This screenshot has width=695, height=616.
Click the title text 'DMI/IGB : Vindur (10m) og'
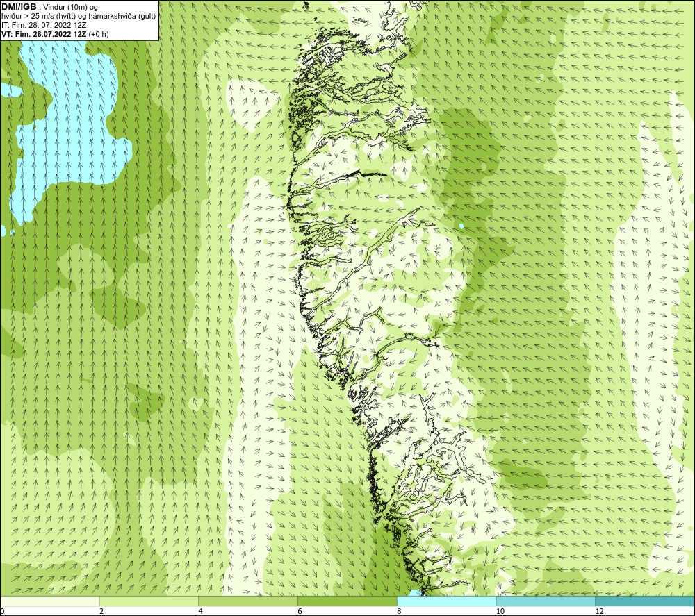pyautogui.click(x=49, y=7)
